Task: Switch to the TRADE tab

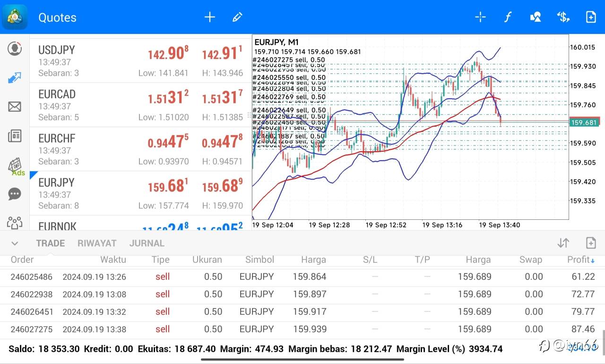Action: pyautogui.click(x=51, y=243)
